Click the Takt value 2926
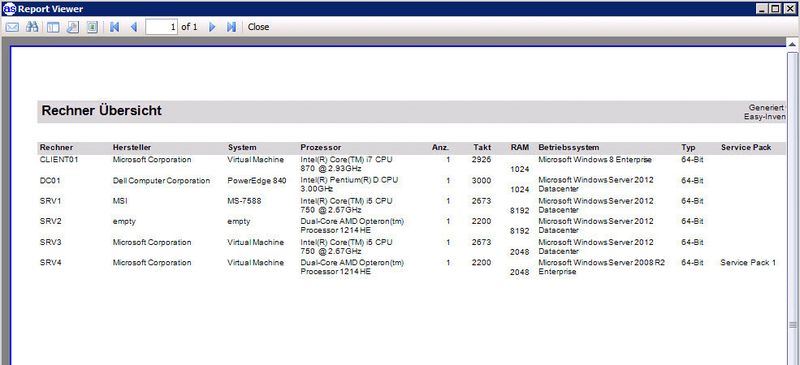The height and width of the screenshot is (365, 800). [x=482, y=160]
